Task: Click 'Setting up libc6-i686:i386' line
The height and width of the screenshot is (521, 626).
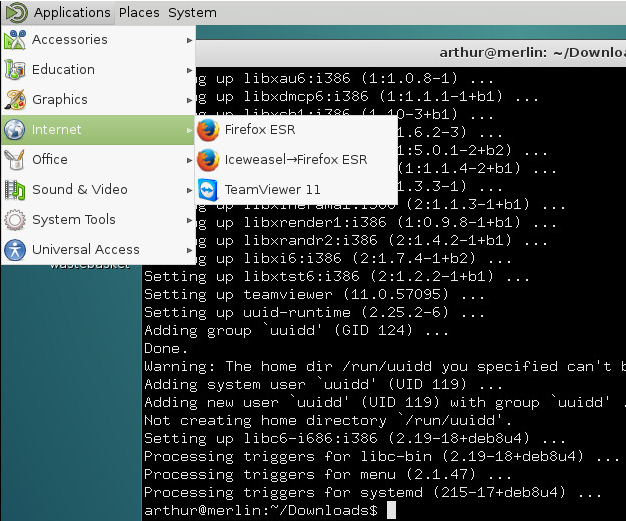Action: [355, 438]
